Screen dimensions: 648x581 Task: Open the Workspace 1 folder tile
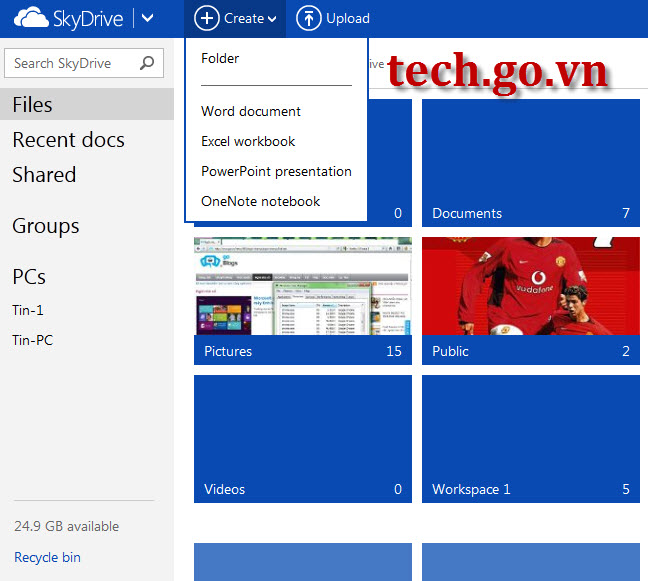(x=531, y=439)
